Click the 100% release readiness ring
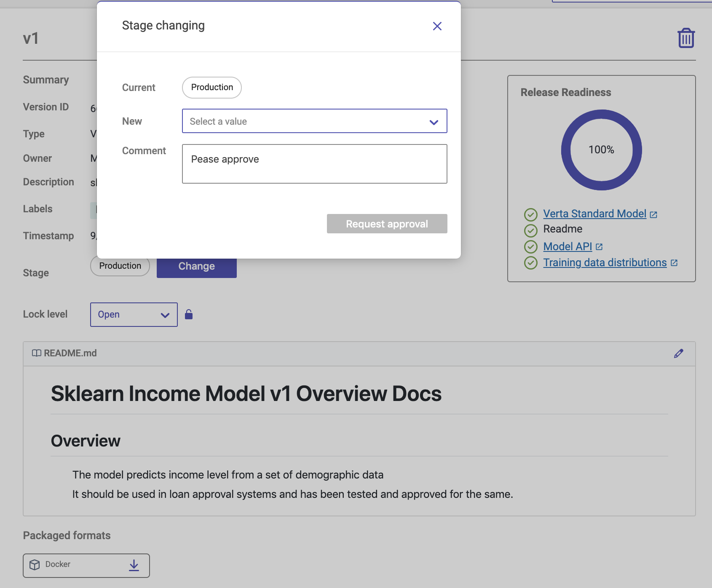Viewport: 712px width, 588px height. (601, 150)
